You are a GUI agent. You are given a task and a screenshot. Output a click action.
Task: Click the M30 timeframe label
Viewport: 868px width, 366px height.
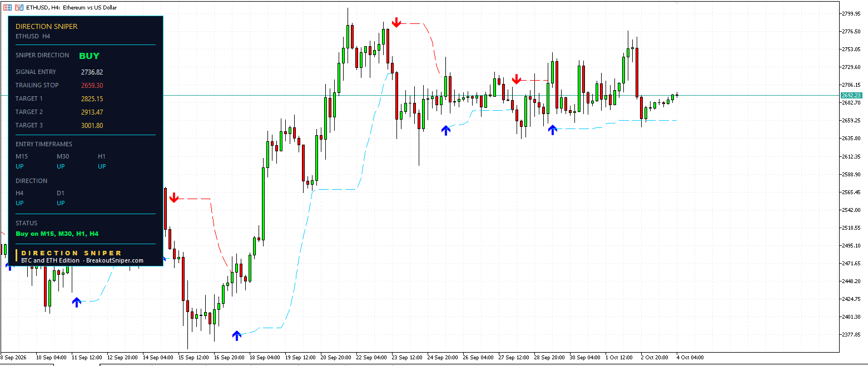pos(63,156)
